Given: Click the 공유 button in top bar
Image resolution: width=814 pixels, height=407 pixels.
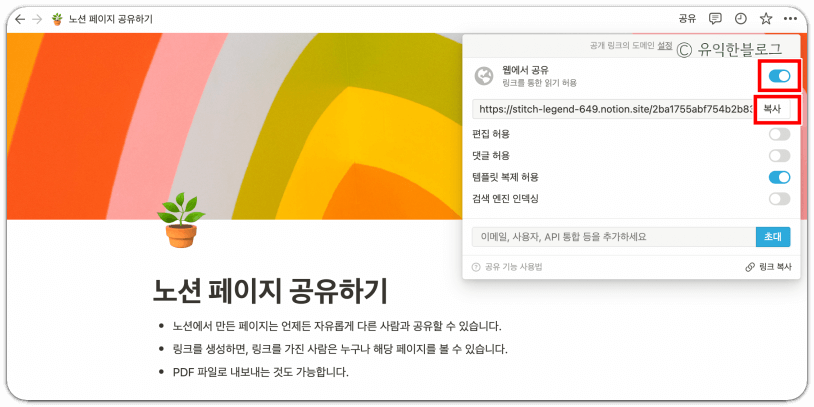Looking at the screenshot, I should click(687, 19).
